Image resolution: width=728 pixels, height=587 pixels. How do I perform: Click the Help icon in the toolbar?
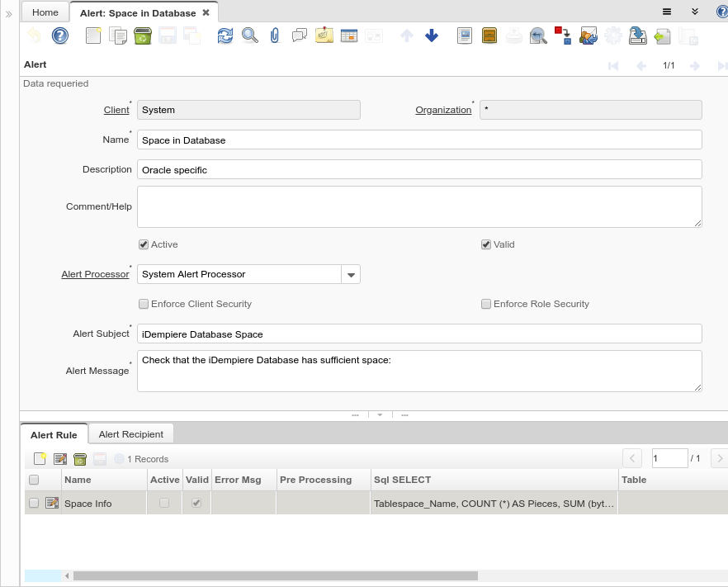coord(59,36)
